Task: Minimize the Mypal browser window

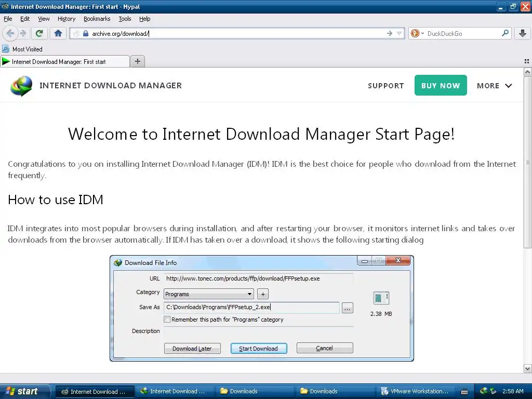Action: click(x=500, y=6)
